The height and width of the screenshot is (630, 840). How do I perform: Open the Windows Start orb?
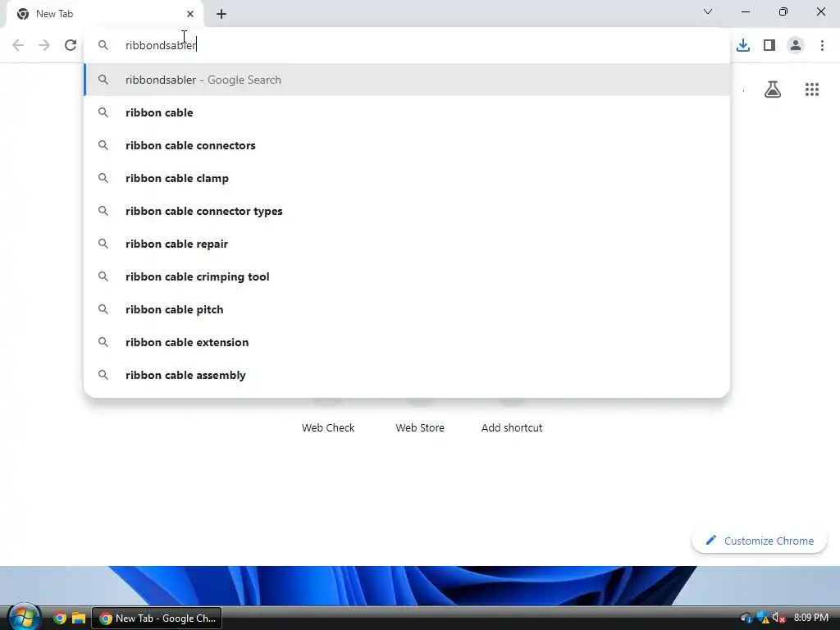coord(24,618)
